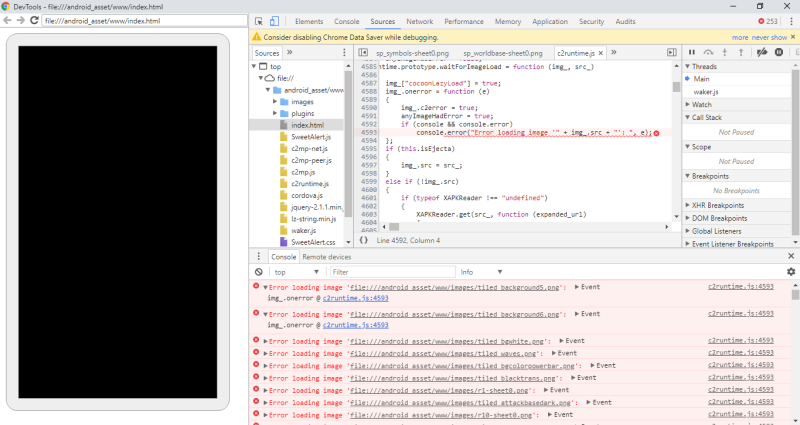The height and width of the screenshot is (425, 800).
Task: Reload the inspected page
Action: point(34,20)
